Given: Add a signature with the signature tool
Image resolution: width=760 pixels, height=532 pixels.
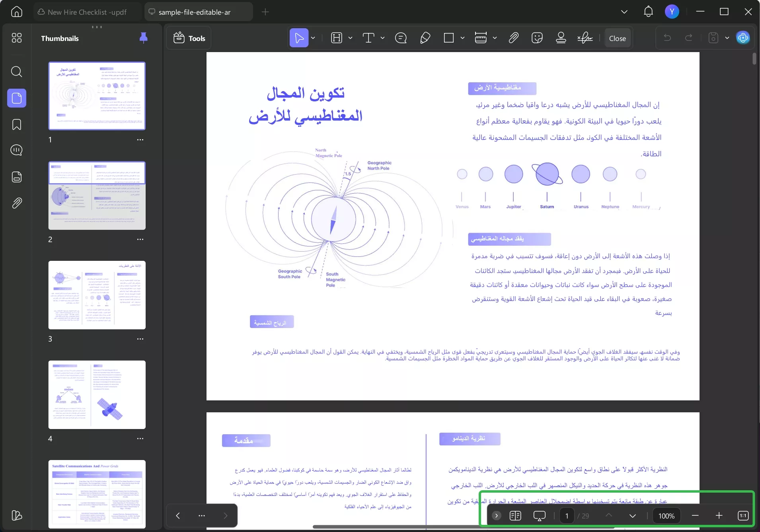Looking at the screenshot, I should click(584, 38).
